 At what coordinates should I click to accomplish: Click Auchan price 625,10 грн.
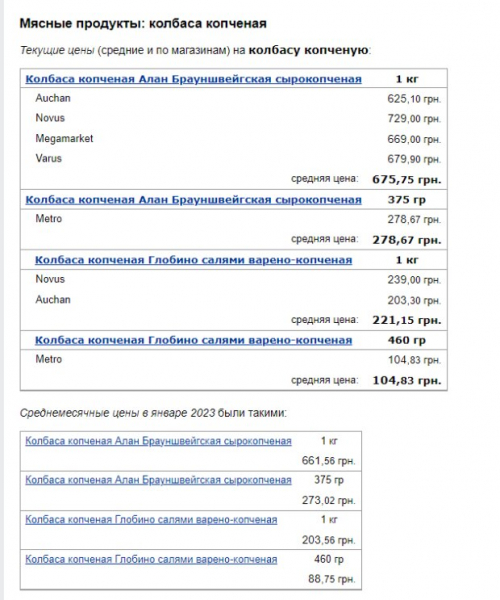(x=414, y=99)
